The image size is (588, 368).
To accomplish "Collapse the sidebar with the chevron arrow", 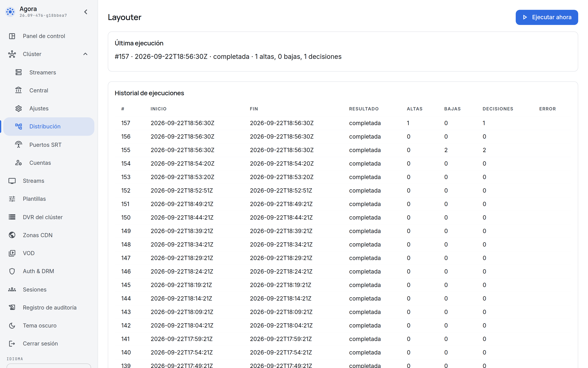I will pos(86,12).
